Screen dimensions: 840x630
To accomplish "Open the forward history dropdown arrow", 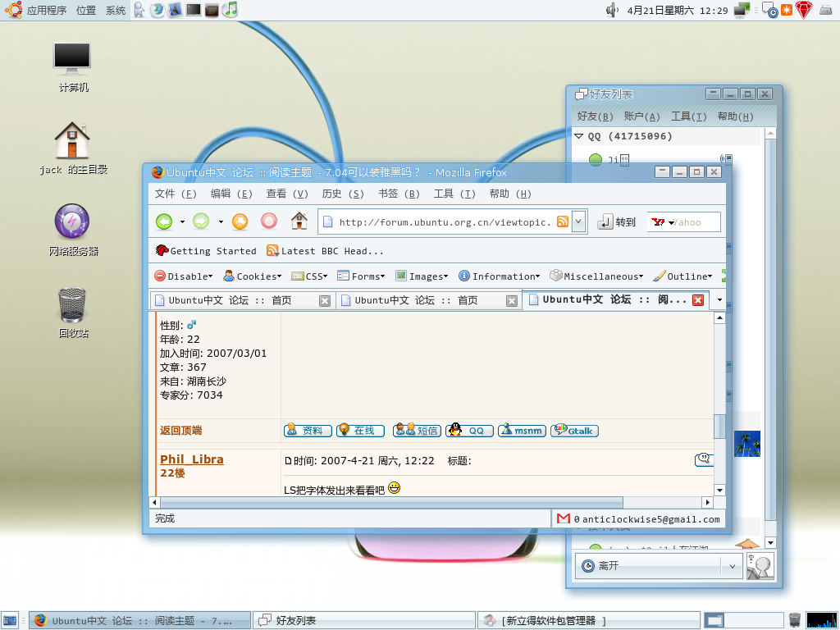I will (220, 221).
